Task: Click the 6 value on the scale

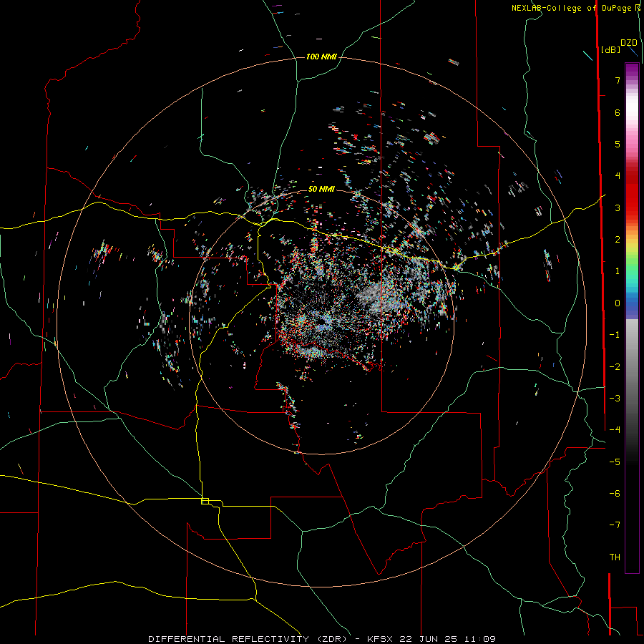Action: point(618,112)
